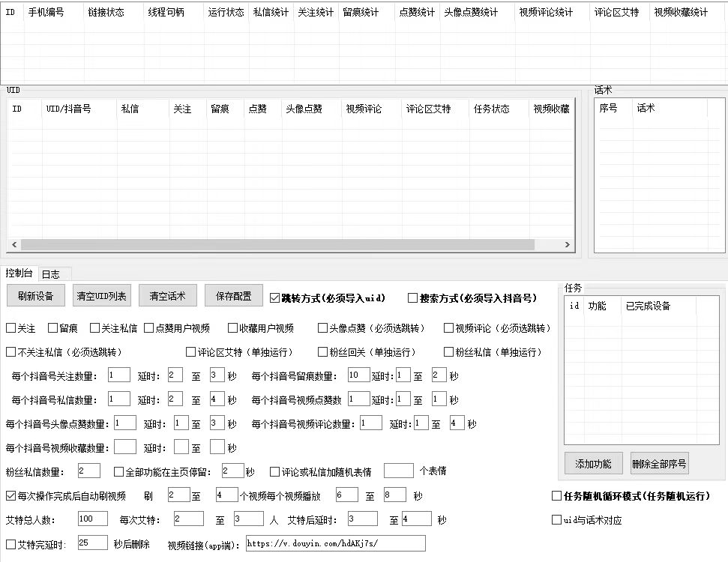
Task: Enable the 搜索方式(必须导入抖音号) checkbox
Action: [x=412, y=297]
